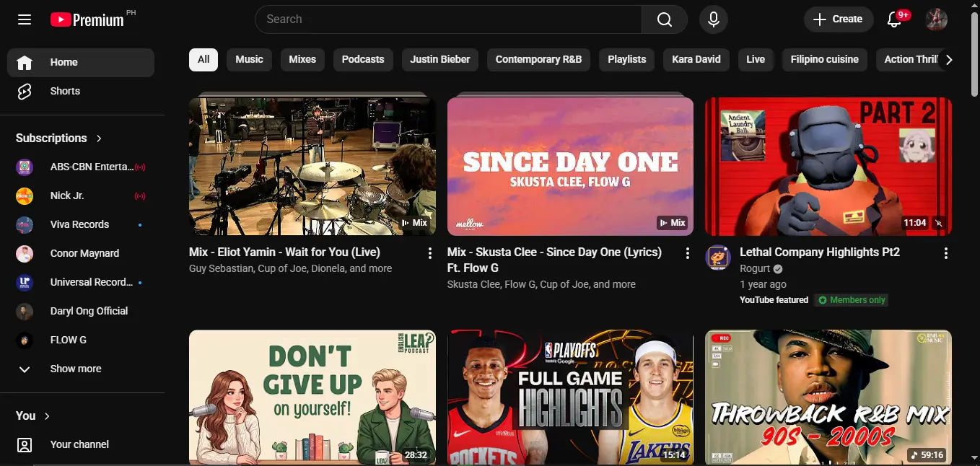Viewport: 980px width, 466px height.
Task: Expand the You section chevron
Action: pos(47,416)
